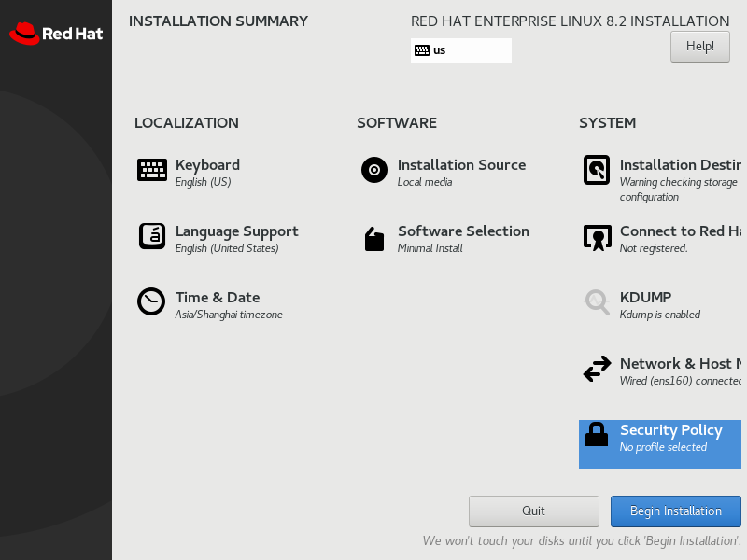Click the Installation Source disc icon
The width and height of the screenshot is (747, 560).
374,170
